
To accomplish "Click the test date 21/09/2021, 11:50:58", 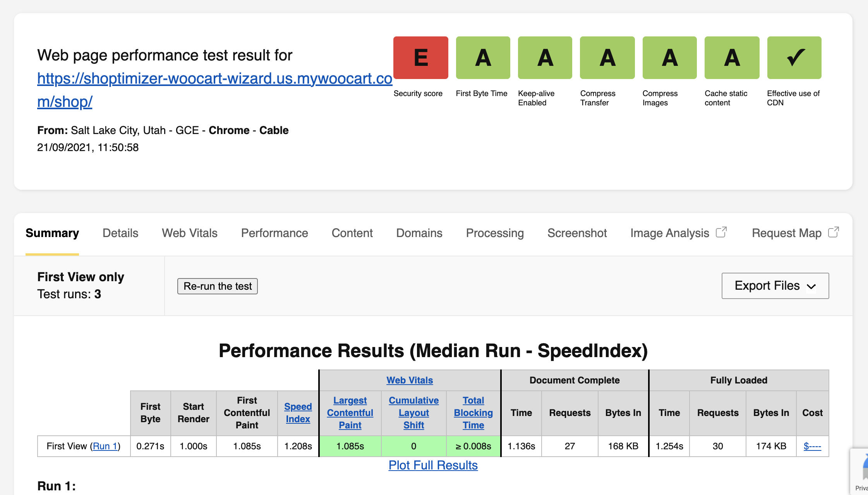I will coord(88,148).
